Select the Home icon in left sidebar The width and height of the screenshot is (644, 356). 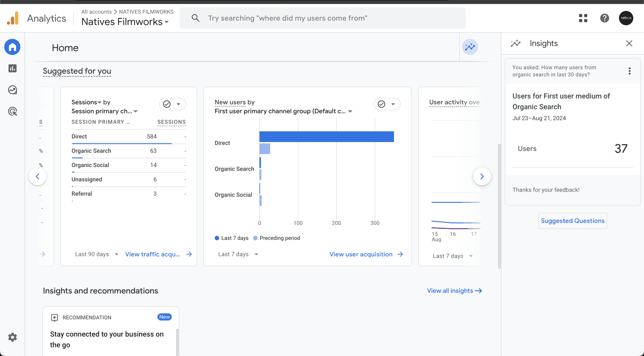pyautogui.click(x=13, y=47)
